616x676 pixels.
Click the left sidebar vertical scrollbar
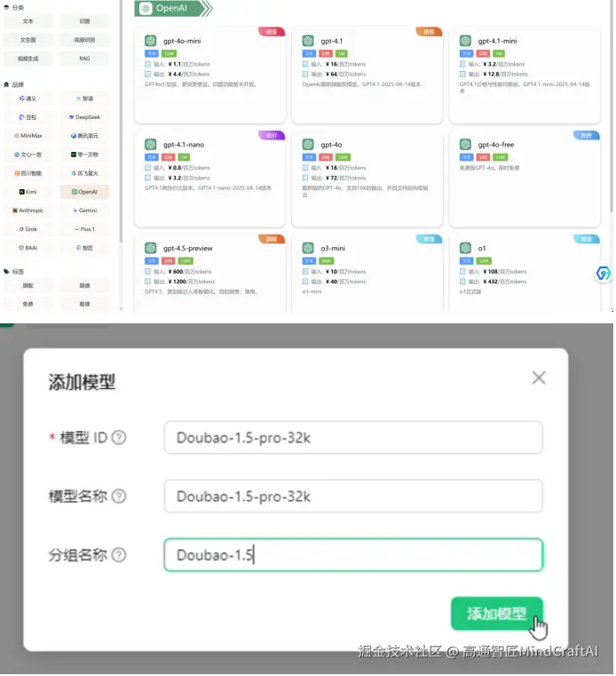(121, 121)
